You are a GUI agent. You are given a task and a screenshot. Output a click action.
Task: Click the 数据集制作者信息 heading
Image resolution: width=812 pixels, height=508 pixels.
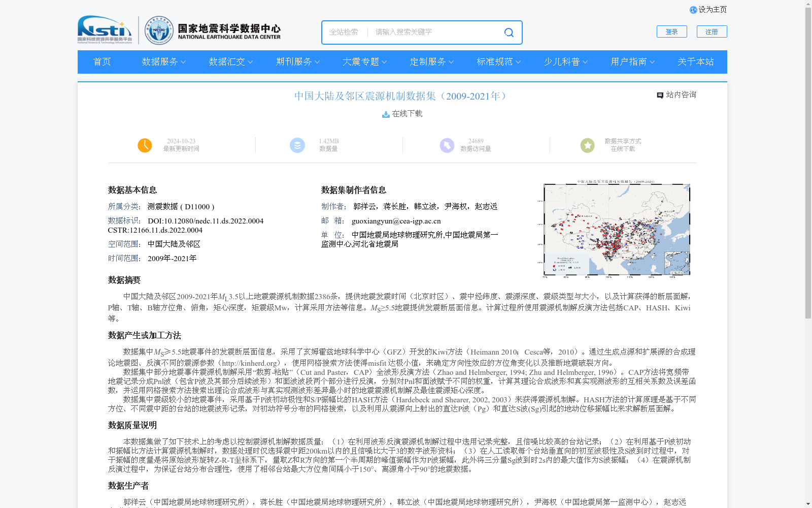click(x=354, y=190)
